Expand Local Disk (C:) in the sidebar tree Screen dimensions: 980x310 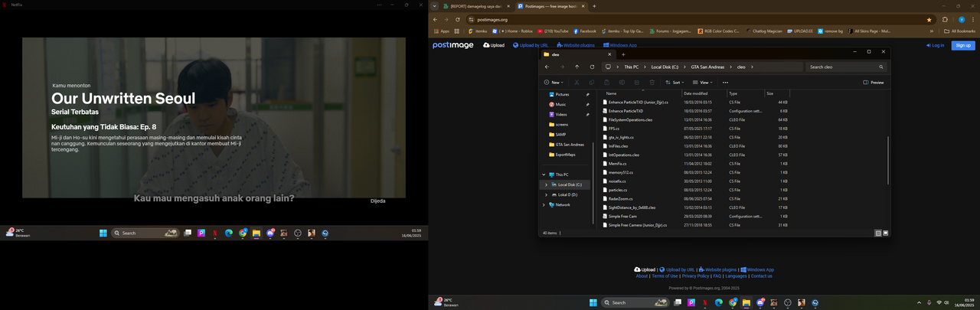point(546,184)
